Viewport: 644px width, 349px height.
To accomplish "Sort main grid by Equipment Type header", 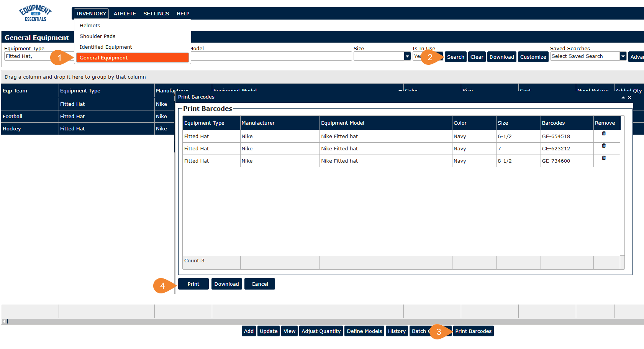I will coord(107,91).
